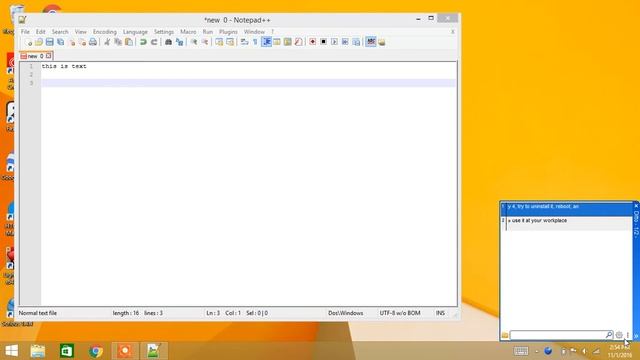This screenshot has width=640, height=360.
Task: Click the Ditto search magnifier icon
Action: point(609,335)
